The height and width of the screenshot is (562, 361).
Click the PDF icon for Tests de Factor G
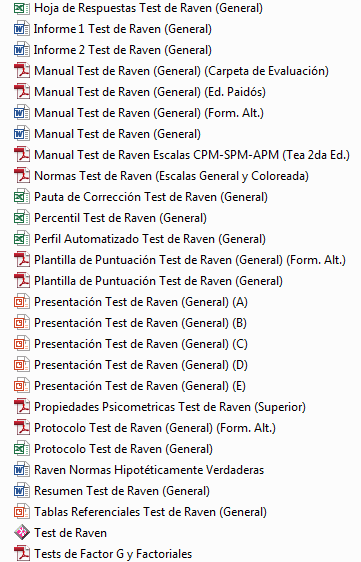pyautogui.click(x=22, y=554)
